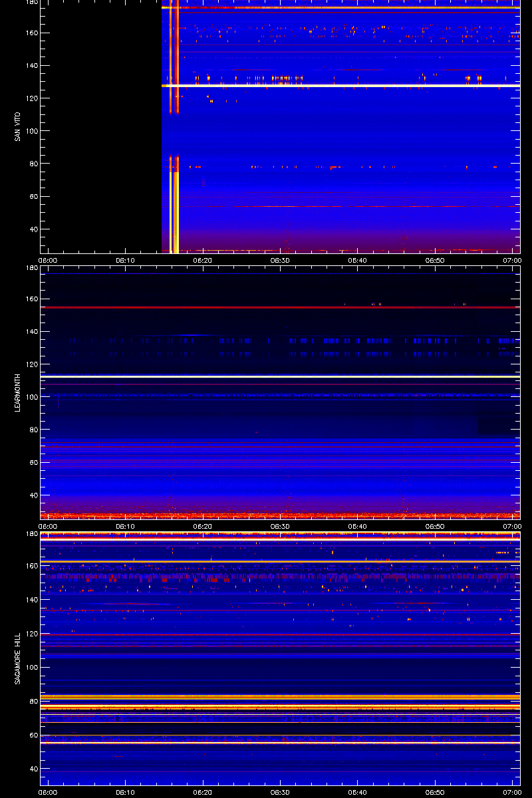532x798 pixels.
Task: Choose the 60 frequency tick in Sagamore Hill panel
Action: (x=33, y=735)
